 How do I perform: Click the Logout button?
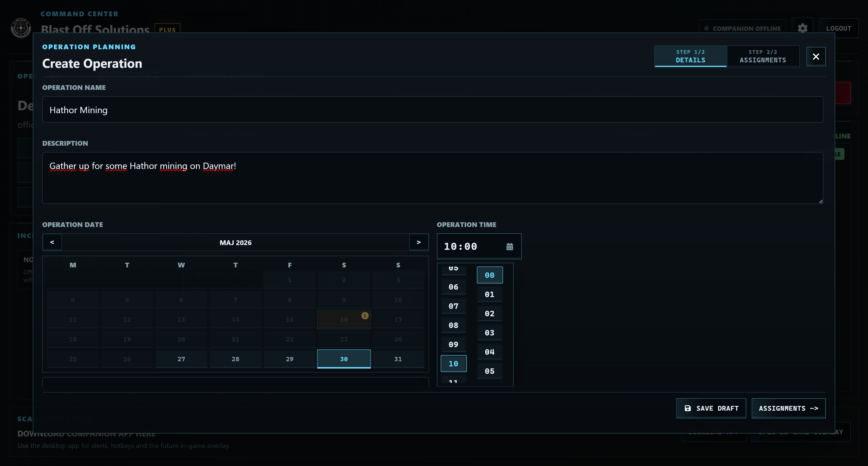(x=838, y=28)
